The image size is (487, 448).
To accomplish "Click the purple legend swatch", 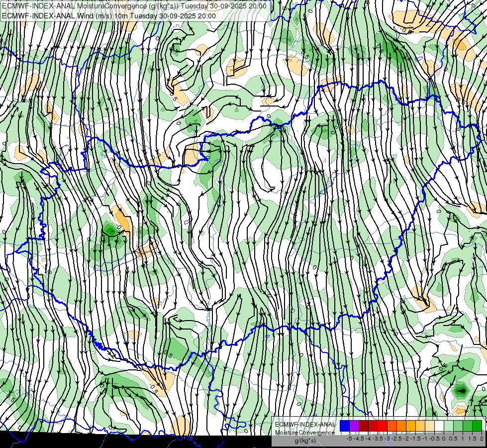I will point(354,426).
